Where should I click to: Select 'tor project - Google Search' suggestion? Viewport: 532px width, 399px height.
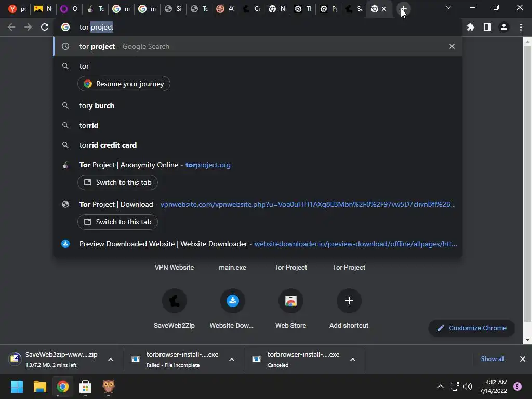point(258,46)
